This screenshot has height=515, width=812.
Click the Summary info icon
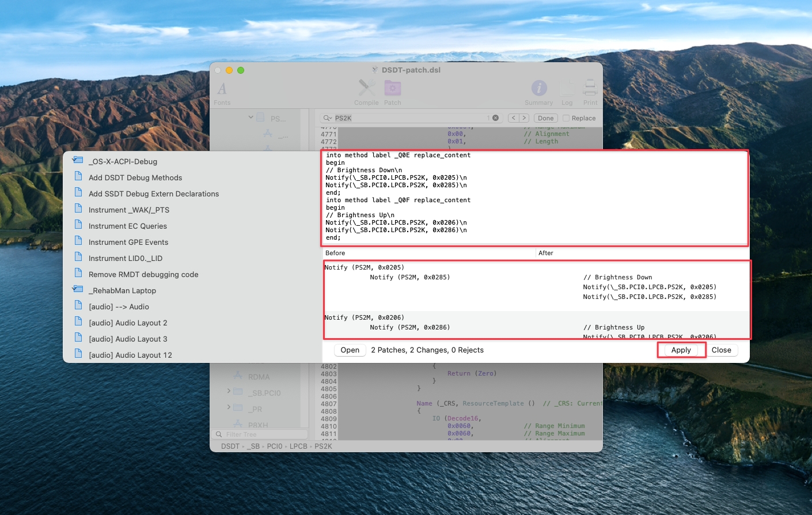pos(538,88)
